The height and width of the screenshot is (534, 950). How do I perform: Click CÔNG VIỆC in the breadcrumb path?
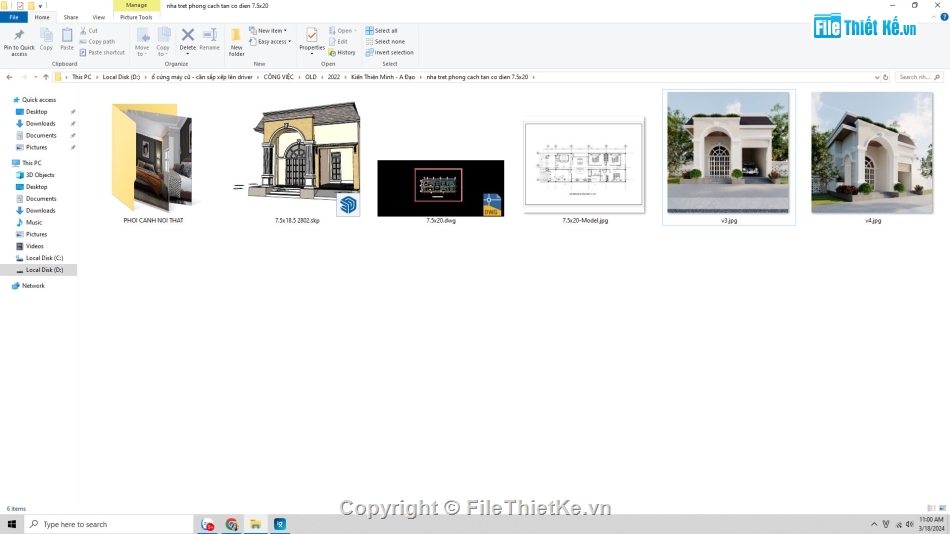click(x=278, y=77)
